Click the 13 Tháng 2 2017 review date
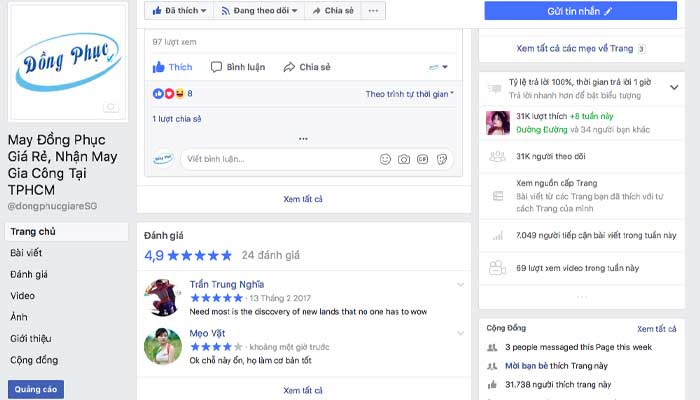This screenshot has width=700, height=400. pos(280,298)
